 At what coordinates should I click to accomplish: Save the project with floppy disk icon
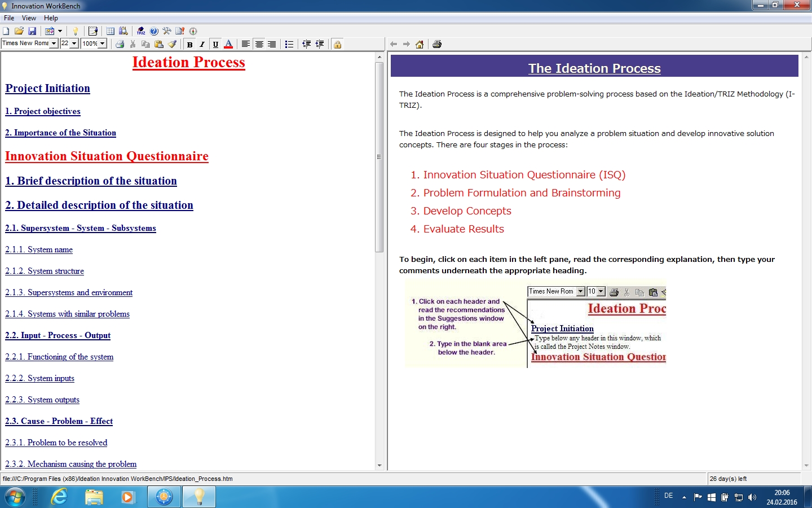(32, 31)
